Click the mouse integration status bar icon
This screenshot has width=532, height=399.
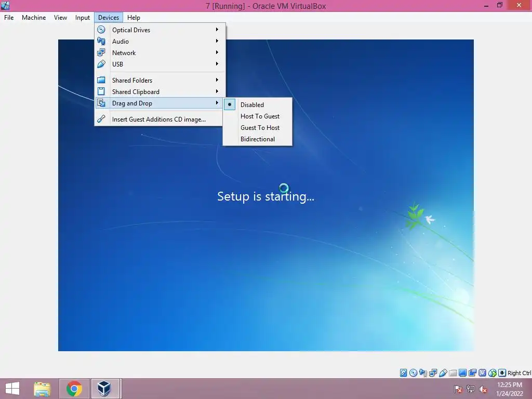pyautogui.click(x=493, y=373)
